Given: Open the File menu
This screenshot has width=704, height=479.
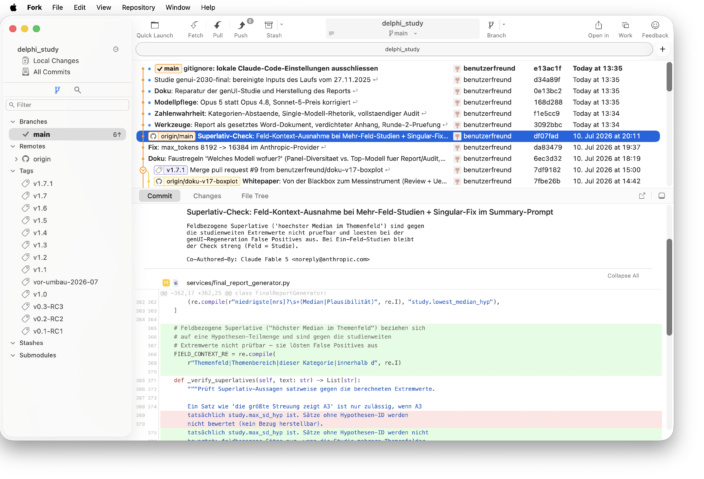Looking at the screenshot, I should pos(57,8).
